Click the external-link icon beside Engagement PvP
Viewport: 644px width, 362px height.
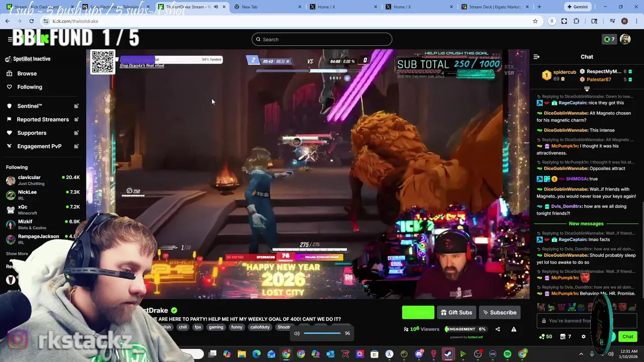pyautogui.click(x=76, y=146)
